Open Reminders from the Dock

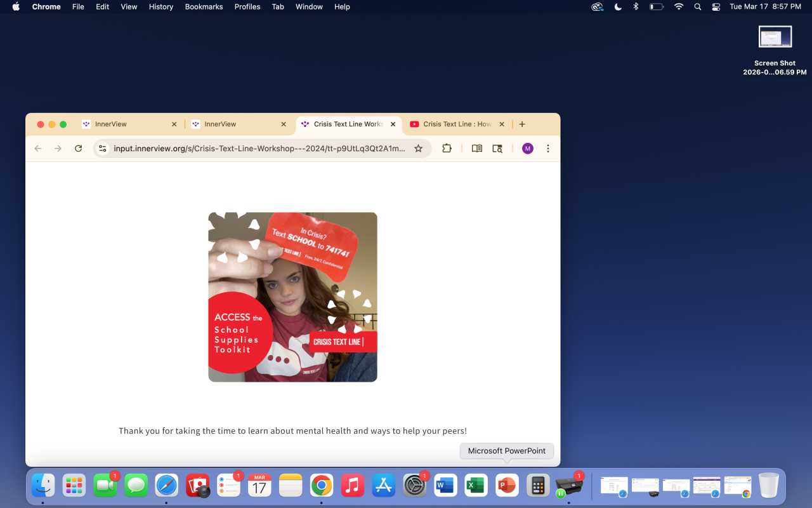(x=229, y=486)
